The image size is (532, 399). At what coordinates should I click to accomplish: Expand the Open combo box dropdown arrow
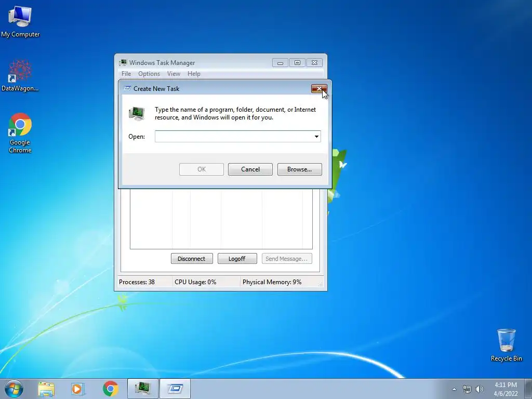point(316,137)
